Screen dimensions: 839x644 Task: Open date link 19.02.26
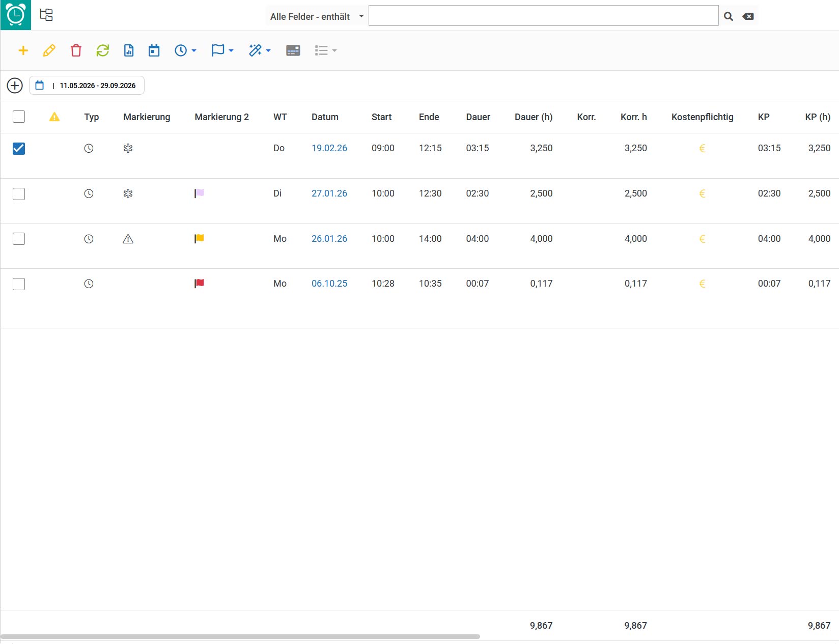pos(329,148)
